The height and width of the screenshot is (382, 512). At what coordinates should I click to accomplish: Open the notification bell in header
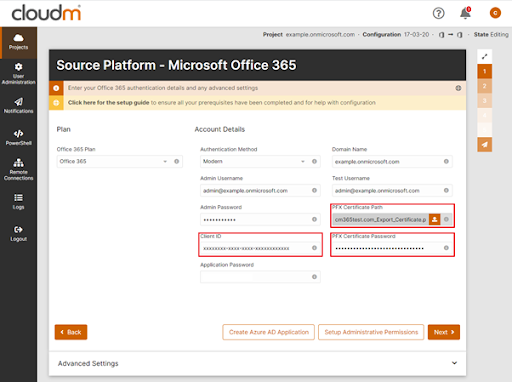coord(465,13)
